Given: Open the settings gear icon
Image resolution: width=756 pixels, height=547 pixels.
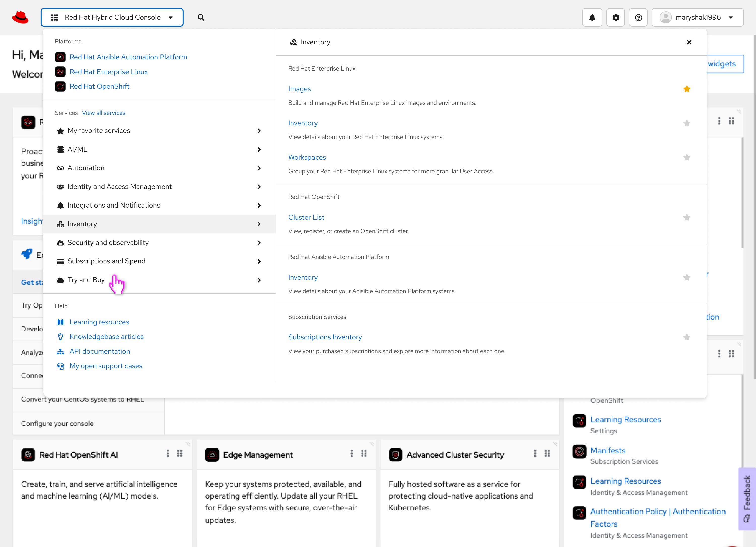Looking at the screenshot, I should click(616, 17).
